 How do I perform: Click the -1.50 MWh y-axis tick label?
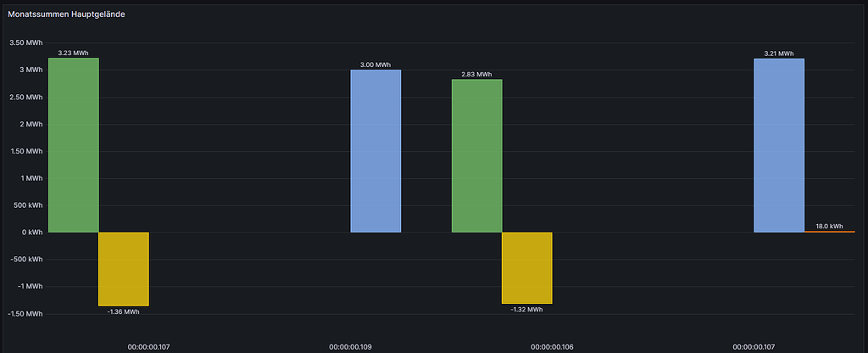25,314
